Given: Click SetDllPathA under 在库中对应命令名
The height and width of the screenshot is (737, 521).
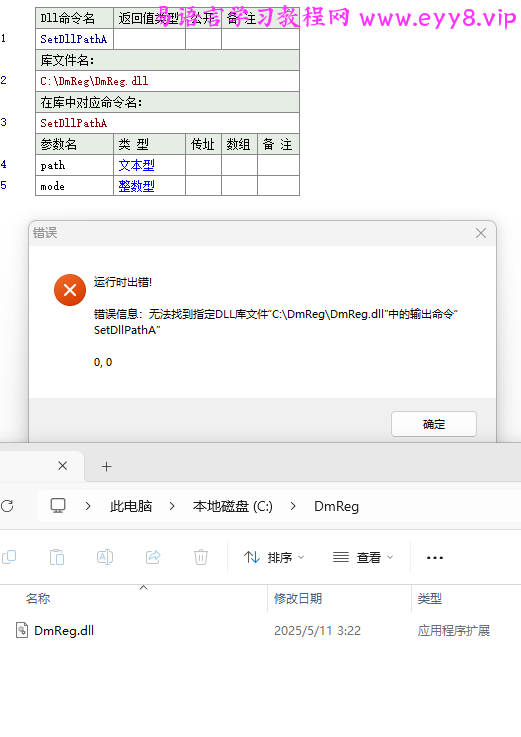Looking at the screenshot, I should (167, 123).
